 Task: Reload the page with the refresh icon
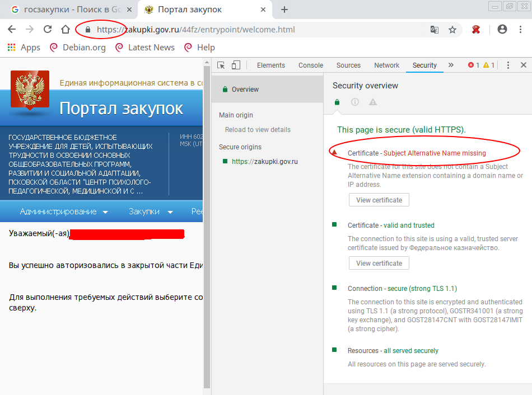tap(48, 30)
